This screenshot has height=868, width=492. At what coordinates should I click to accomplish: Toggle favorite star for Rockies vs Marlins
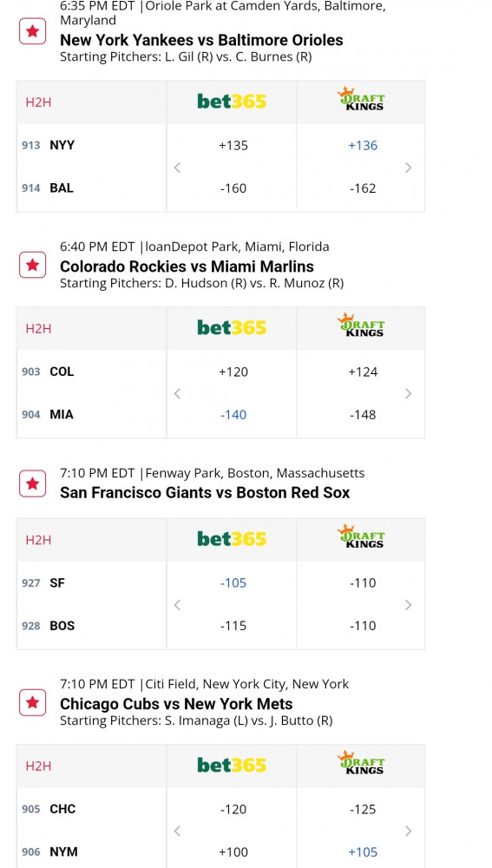click(x=33, y=265)
